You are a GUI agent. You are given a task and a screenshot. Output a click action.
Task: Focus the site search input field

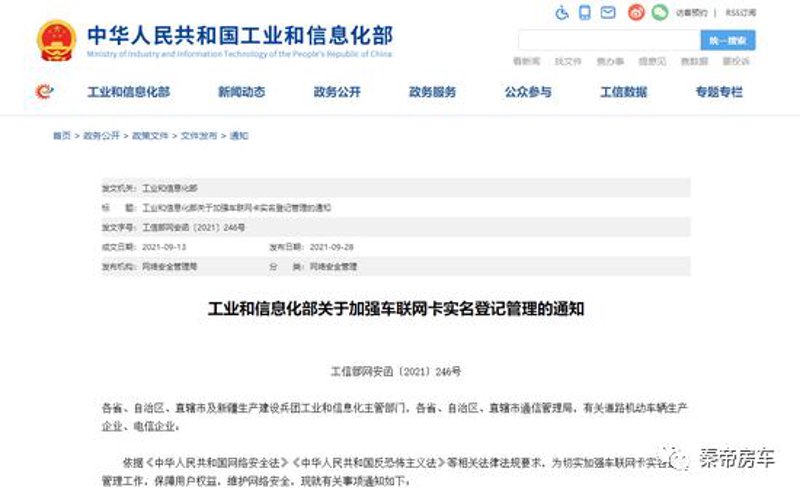[609, 40]
